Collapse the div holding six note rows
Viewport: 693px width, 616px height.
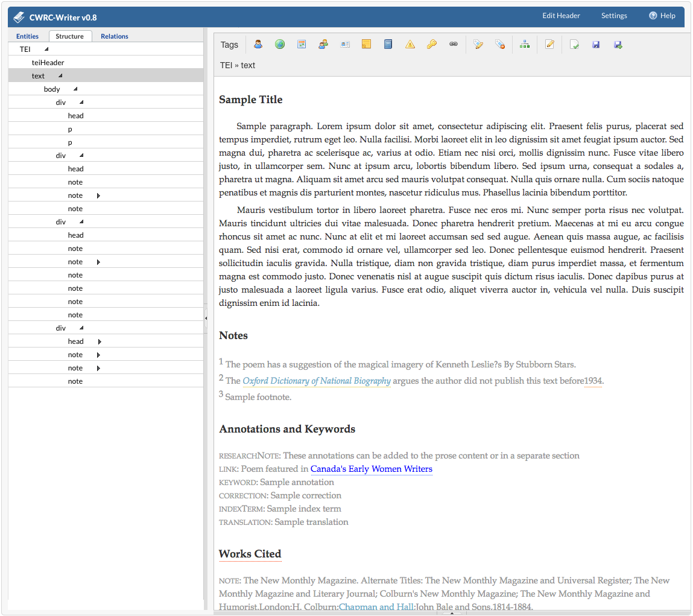(x=81, y=221)
